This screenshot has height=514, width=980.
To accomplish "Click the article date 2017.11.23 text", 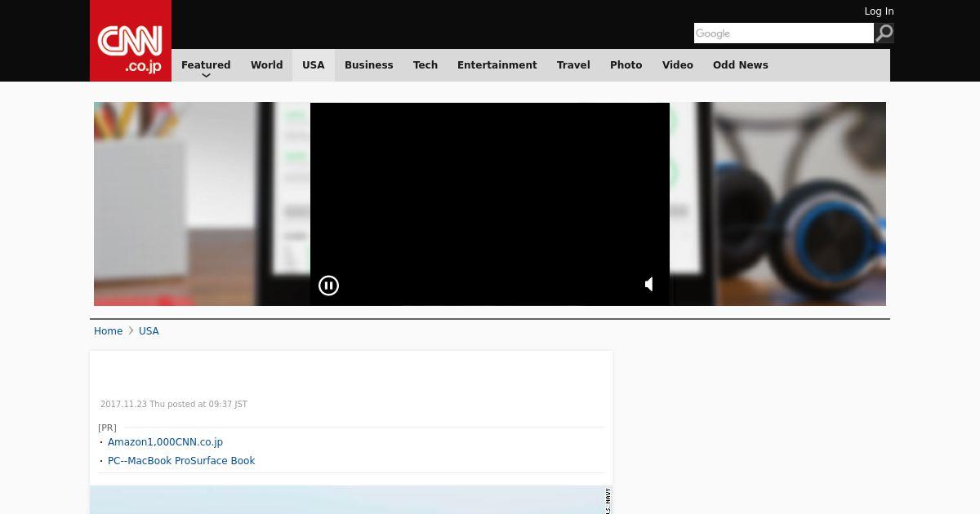I will (174, 405).
